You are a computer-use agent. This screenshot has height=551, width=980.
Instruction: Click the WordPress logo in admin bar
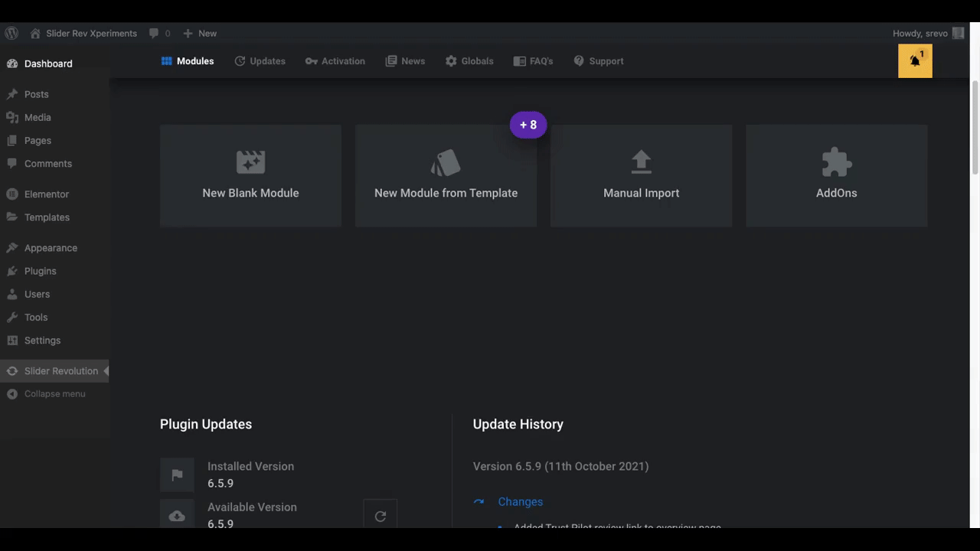pyautogui.click(x=11, y=33)
